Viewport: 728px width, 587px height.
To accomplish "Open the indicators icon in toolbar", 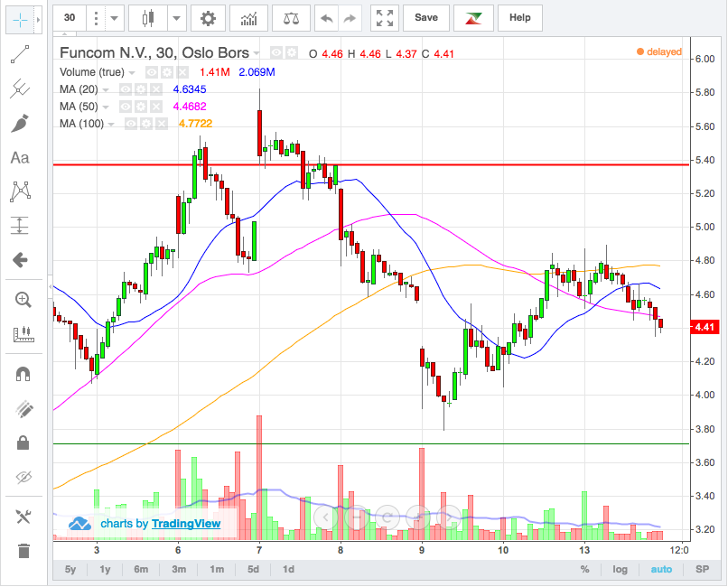I will click(249, 18).
